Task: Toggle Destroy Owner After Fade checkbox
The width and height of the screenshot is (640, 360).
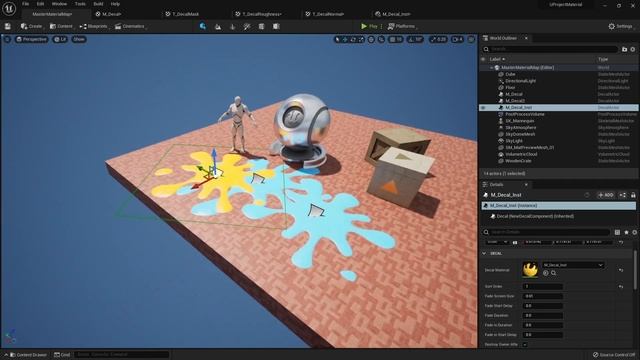Action: 525,344
